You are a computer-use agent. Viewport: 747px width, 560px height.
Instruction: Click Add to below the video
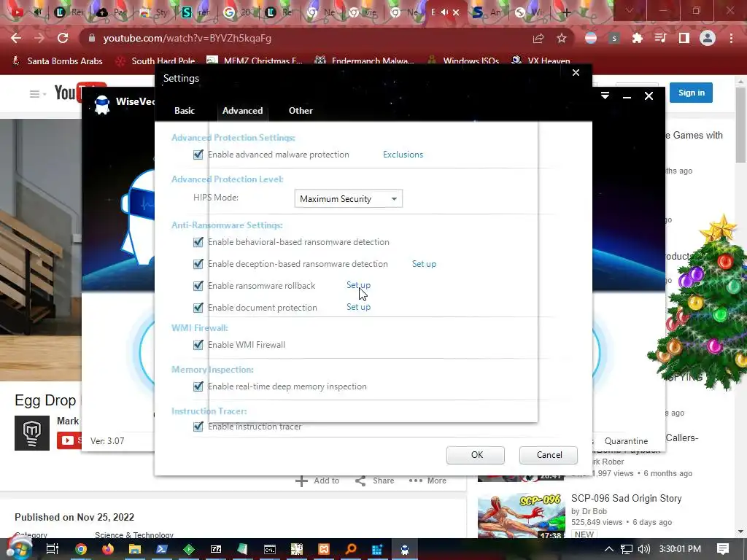point(318,481)
